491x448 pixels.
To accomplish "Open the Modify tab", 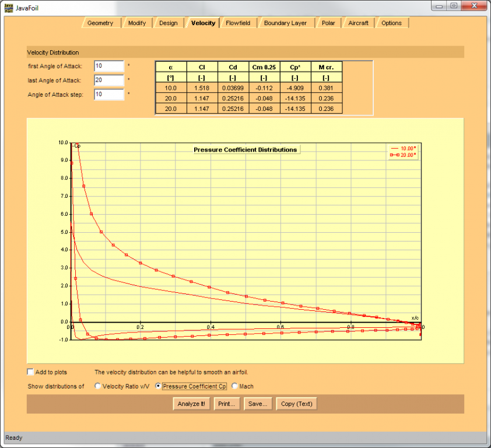I will 136,23.
